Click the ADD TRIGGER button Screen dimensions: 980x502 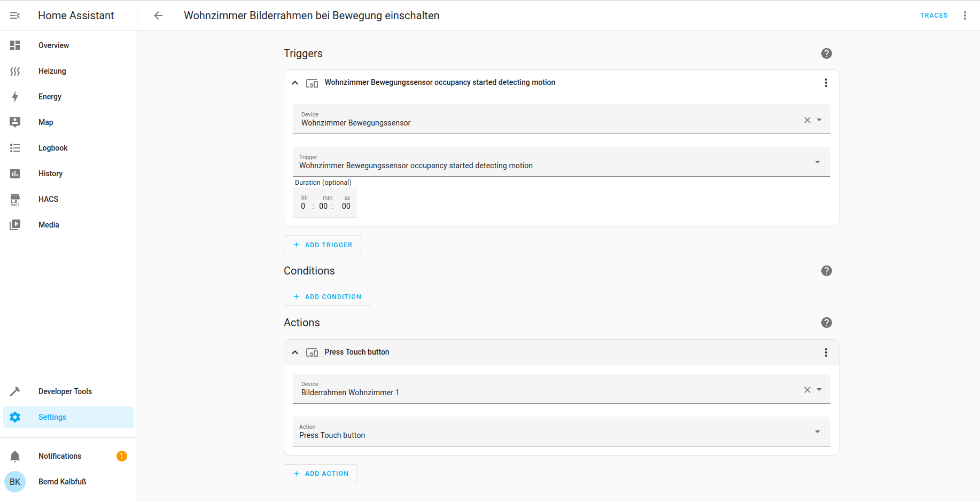click(x=322, y=245)
